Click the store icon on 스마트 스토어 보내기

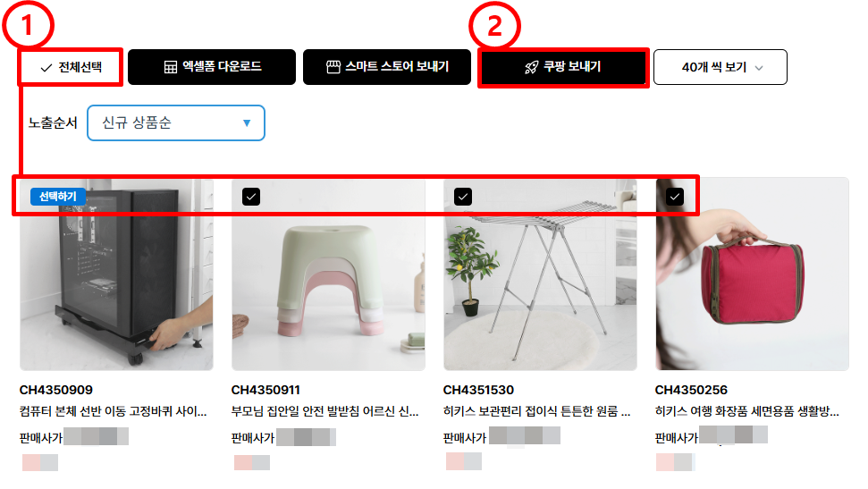(x=333, y=67)
